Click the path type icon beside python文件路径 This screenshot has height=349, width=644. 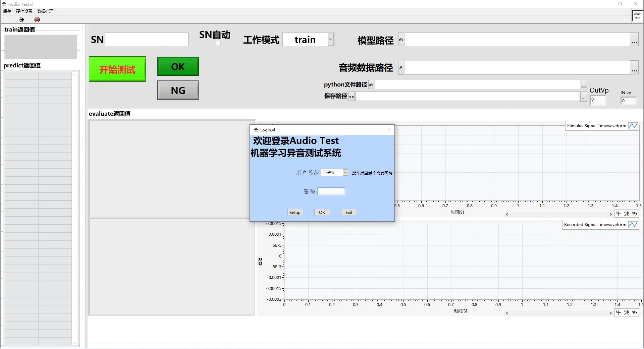[371, 85]
